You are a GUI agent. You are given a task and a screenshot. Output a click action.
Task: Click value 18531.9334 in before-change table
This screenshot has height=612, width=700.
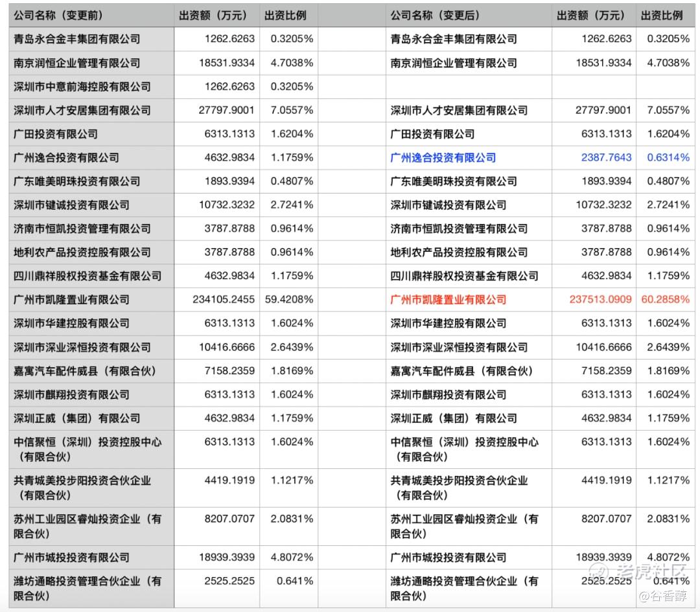(227, 63)
